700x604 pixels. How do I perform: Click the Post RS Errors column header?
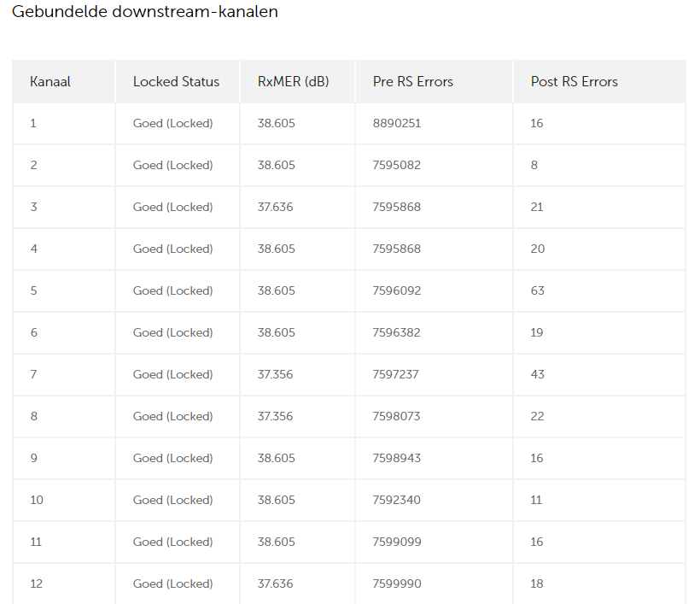(575, 82)
